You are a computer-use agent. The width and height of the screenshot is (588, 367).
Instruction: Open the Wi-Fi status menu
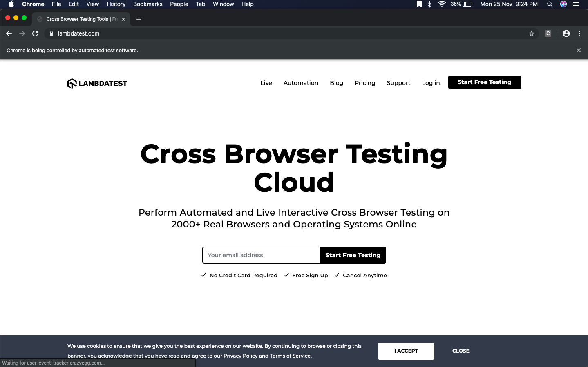[441, 4]
